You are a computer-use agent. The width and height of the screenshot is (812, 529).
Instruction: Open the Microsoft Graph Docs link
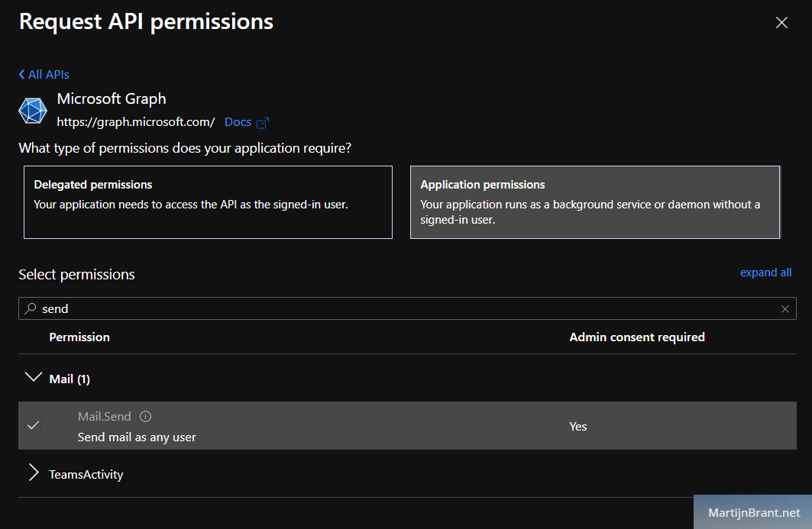[x=238, y=122]
